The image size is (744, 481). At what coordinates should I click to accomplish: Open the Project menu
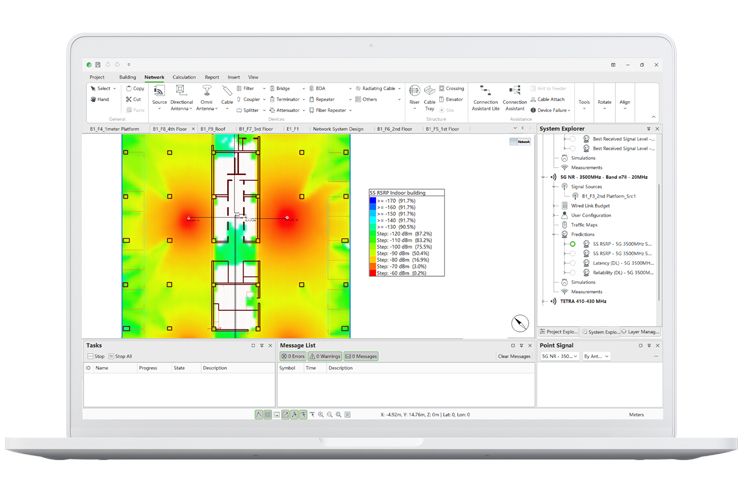(97, 77)
